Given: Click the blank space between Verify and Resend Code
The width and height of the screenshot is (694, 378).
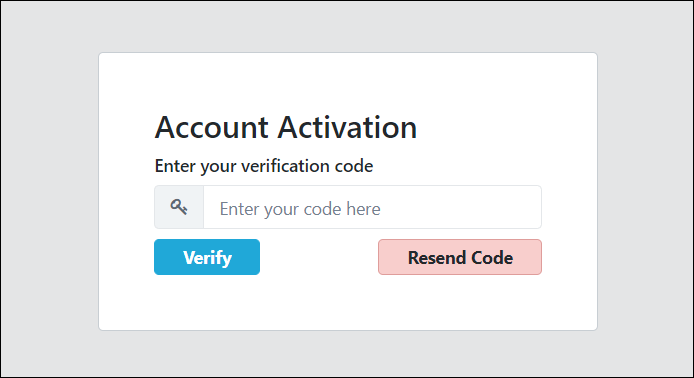Looking at the screenshot, I should click(x=319, y=257).
